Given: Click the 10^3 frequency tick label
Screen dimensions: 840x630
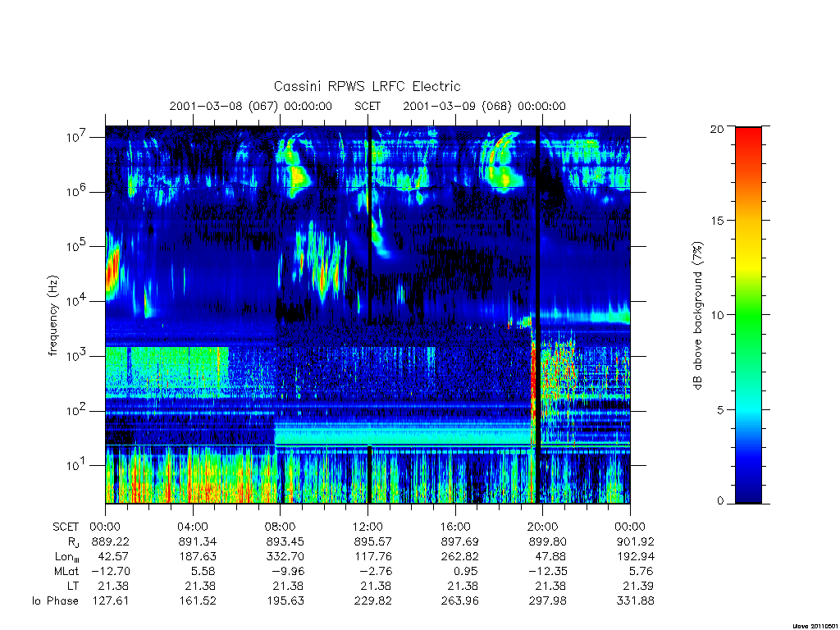Looking at the screenshot, I should pos(77,356).
